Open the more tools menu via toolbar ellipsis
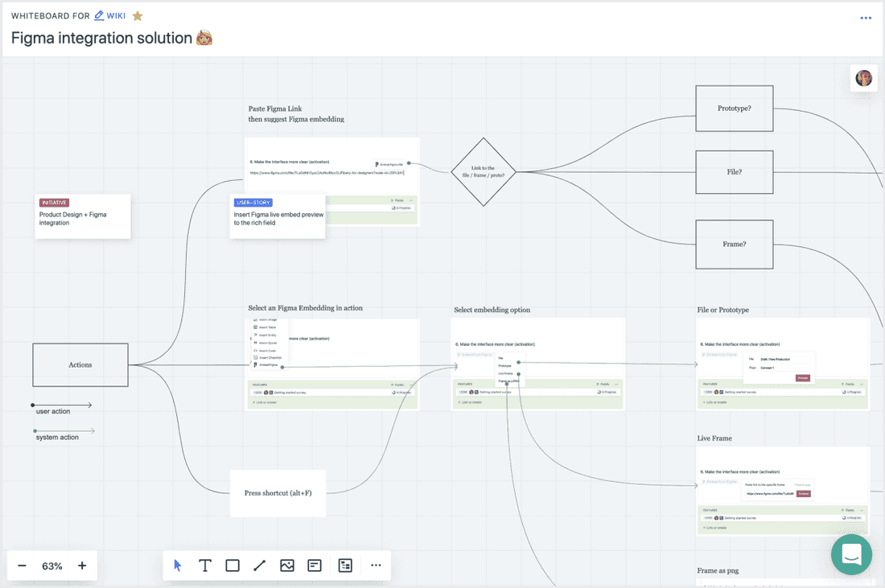 click(376, 565)
